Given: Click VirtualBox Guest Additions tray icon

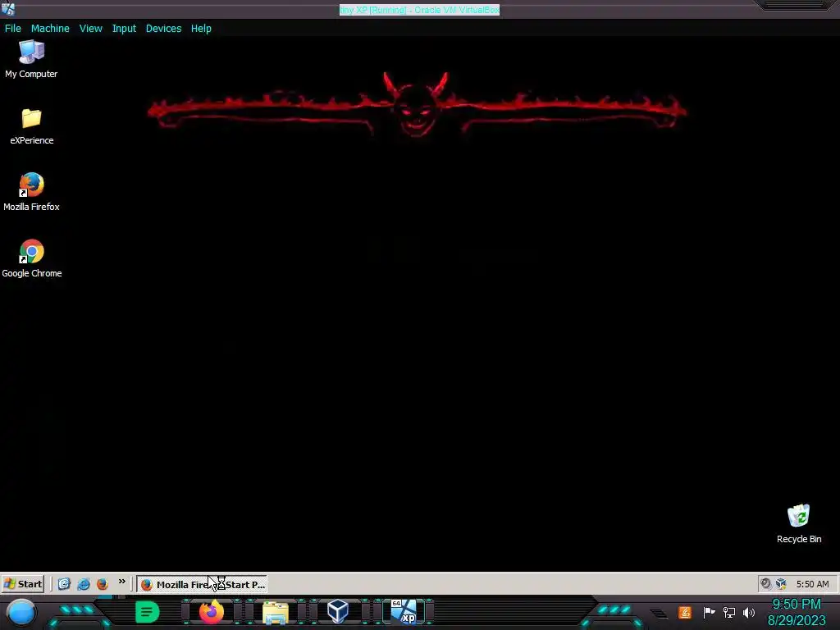Looking at the screenshot, I should tap(781, 584).
